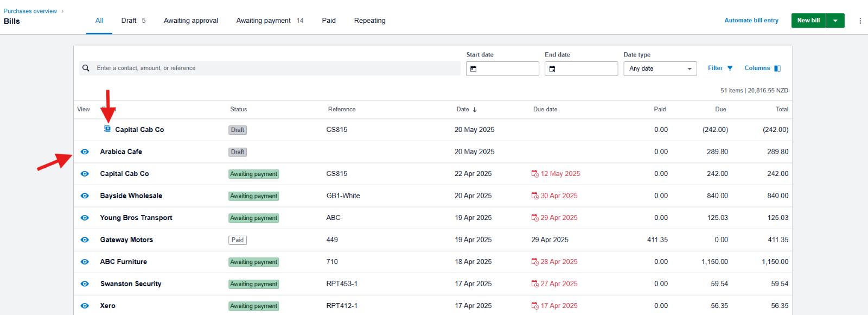Expand the Purchases overview breadcrumb chevron
Viewport: 868px width, 315px height.
pos(62,11)
